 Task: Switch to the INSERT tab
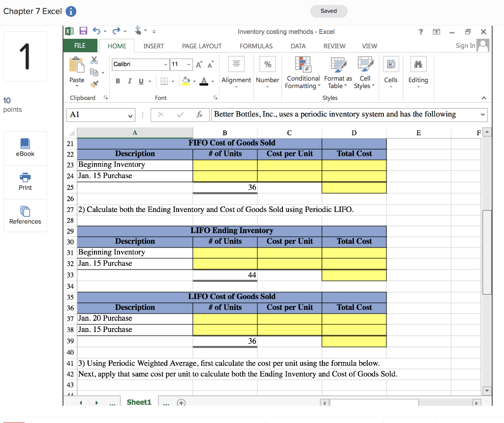pos(154,46)
